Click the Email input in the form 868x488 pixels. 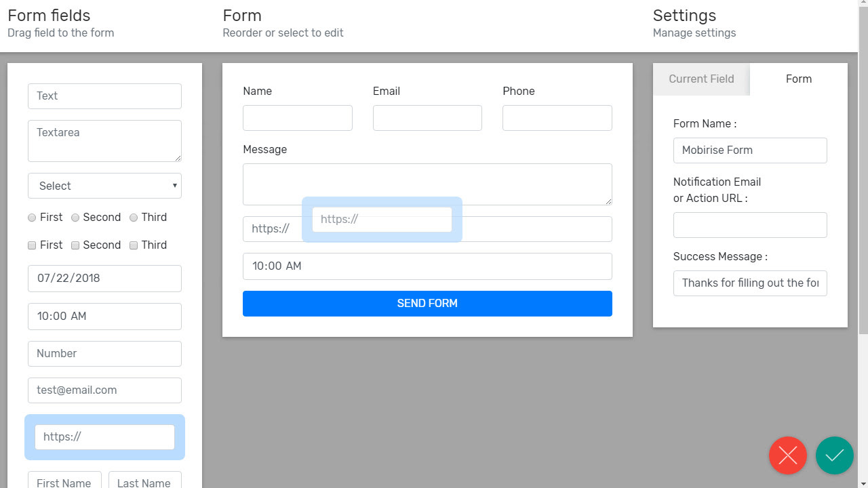[x=427, y=118]
